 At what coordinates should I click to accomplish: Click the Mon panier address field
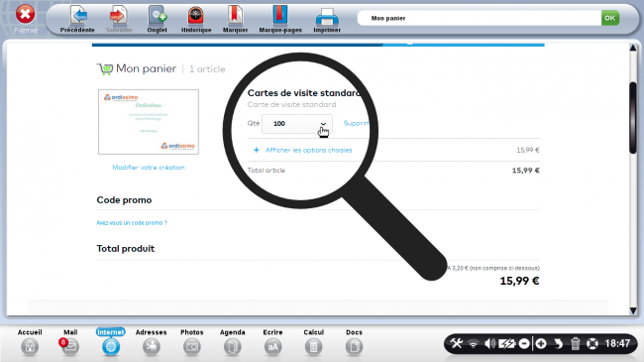[480, 18]
